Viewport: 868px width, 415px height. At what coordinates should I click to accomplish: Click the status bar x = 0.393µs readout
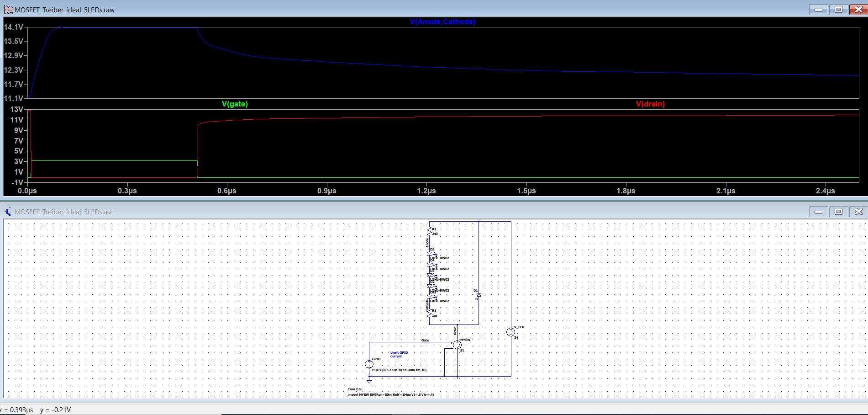[17, 410]
